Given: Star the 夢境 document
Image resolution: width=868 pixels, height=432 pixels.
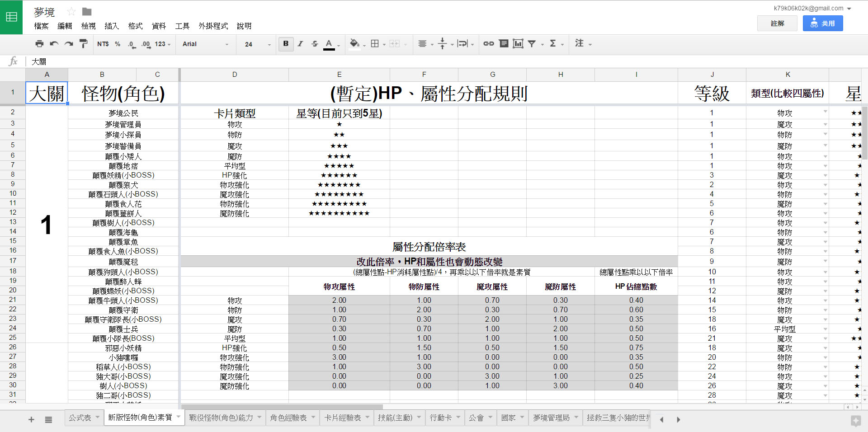Looking at the screenshot, I should pos(71,12).
